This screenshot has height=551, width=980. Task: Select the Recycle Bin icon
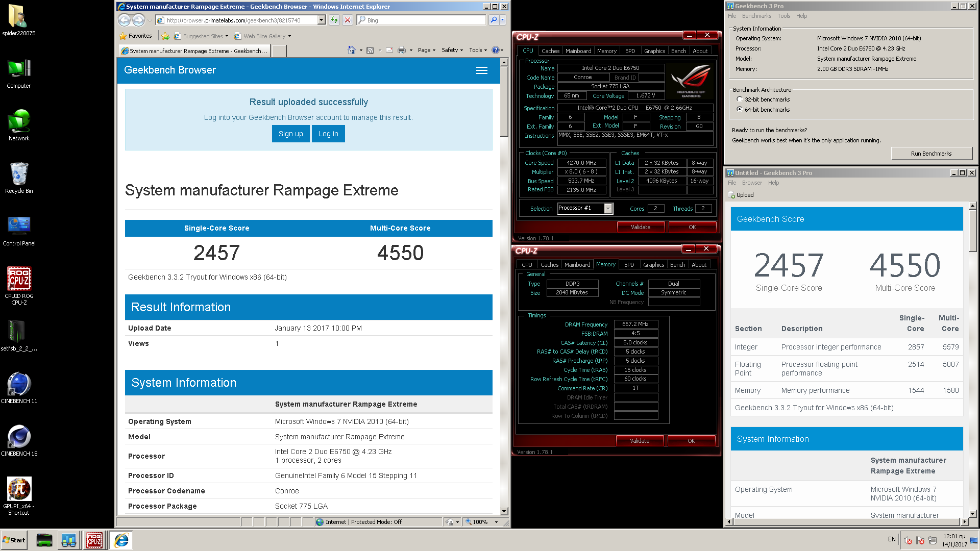point(19,178)
